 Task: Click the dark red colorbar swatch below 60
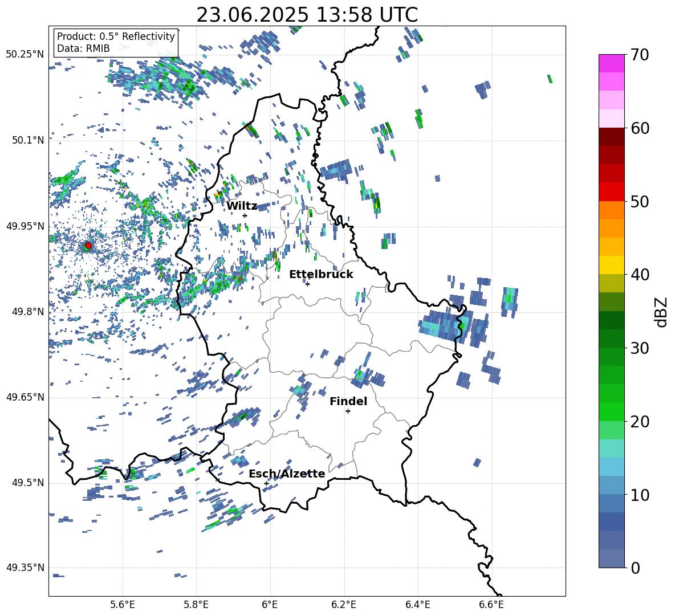(x=611, y=137)
